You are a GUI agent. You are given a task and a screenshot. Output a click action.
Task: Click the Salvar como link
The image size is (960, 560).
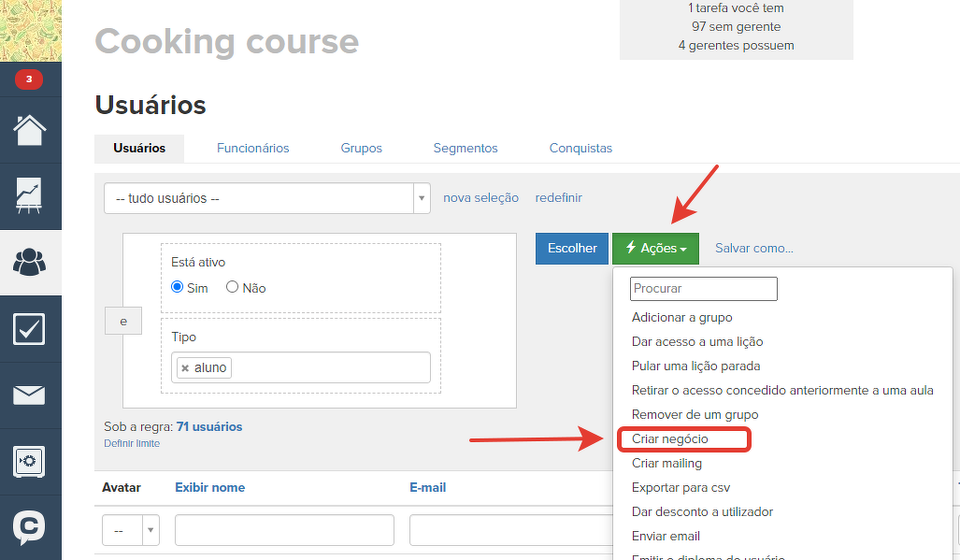753,249
